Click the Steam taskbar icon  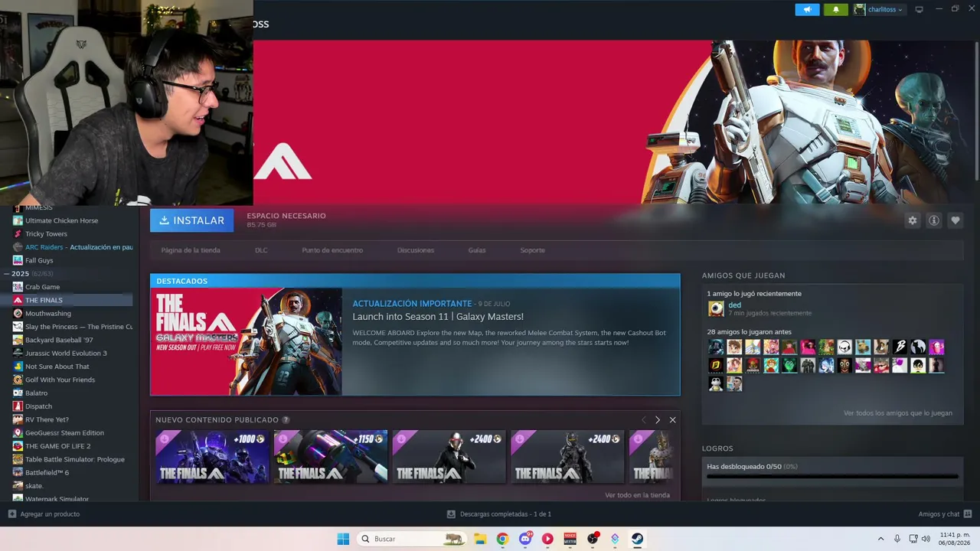click(x=637, y=539)
